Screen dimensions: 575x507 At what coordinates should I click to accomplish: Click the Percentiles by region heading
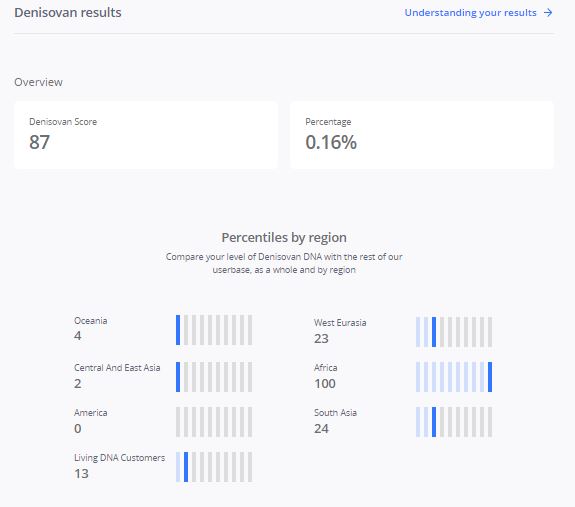coord(284,238)
